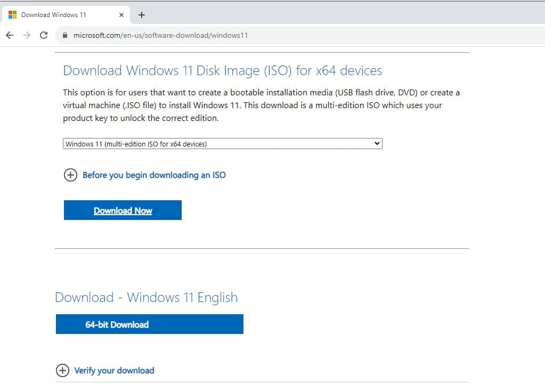545x392 pixels.
Task: Click the 'Download Windows 11 Disk Image (ISO)' heading
Action: [x=222, y=70]
